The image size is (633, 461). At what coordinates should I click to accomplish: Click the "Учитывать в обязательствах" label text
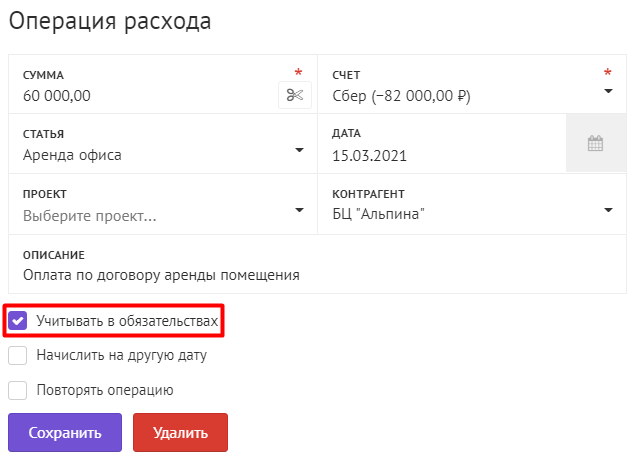click(127, 321)
